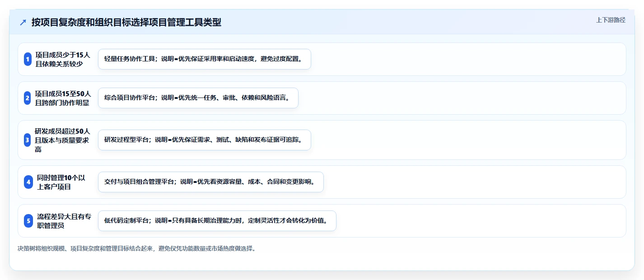The width and height of the screenshot is (644, 280).
Task: Select the number 3 step badge
Action: click(28, 140)
